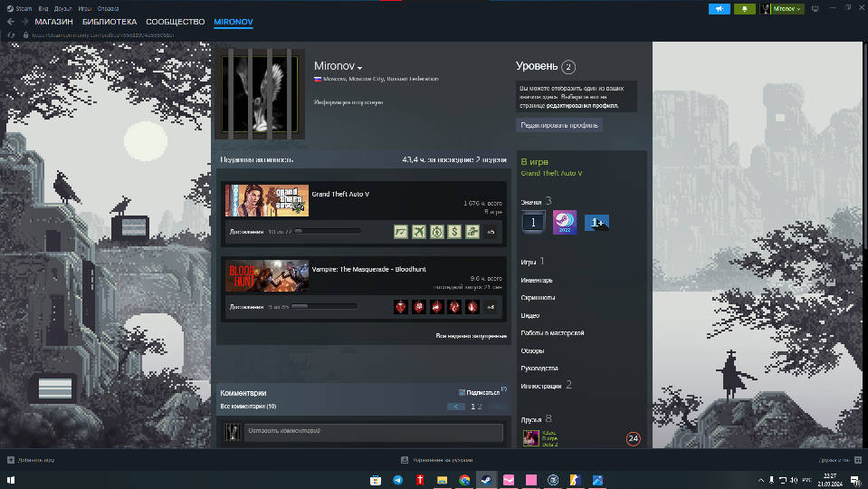Screen dimensions: 868x489
Task: Open the green bell notifications button
Action: click(x=744, y=9)
